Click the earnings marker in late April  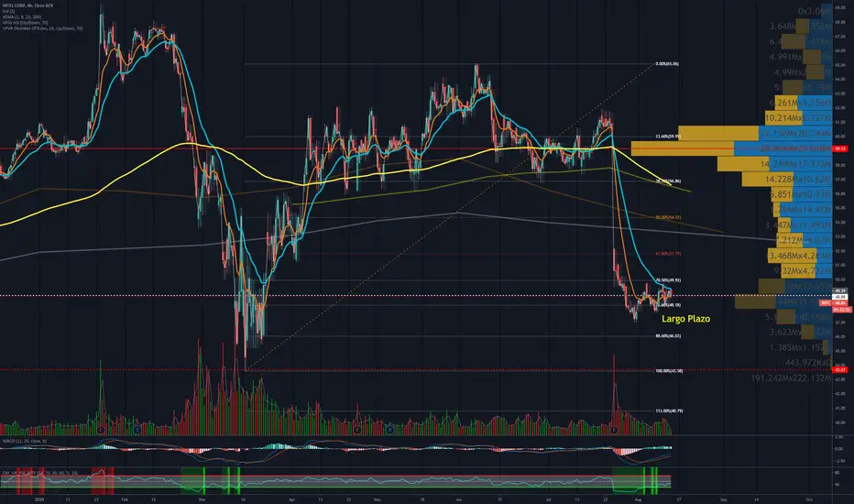(x=357, y=430)
